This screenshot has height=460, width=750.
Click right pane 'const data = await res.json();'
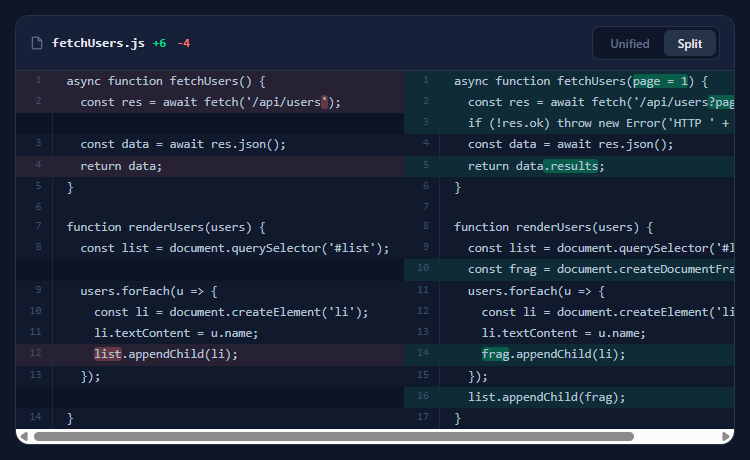569,144
